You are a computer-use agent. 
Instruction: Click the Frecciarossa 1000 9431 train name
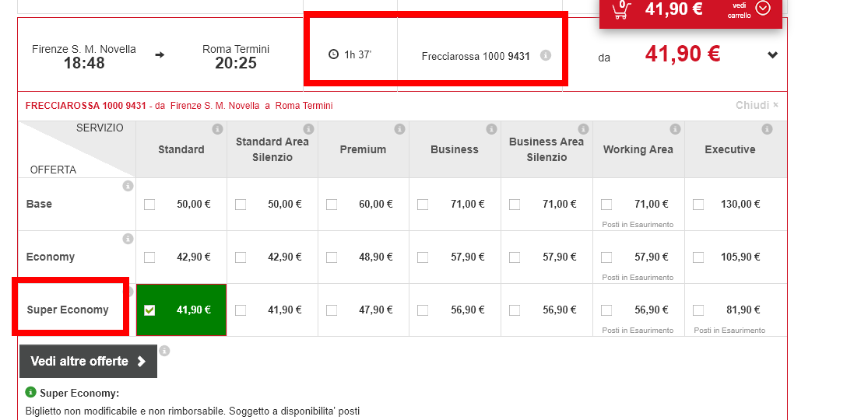point(476,56)
